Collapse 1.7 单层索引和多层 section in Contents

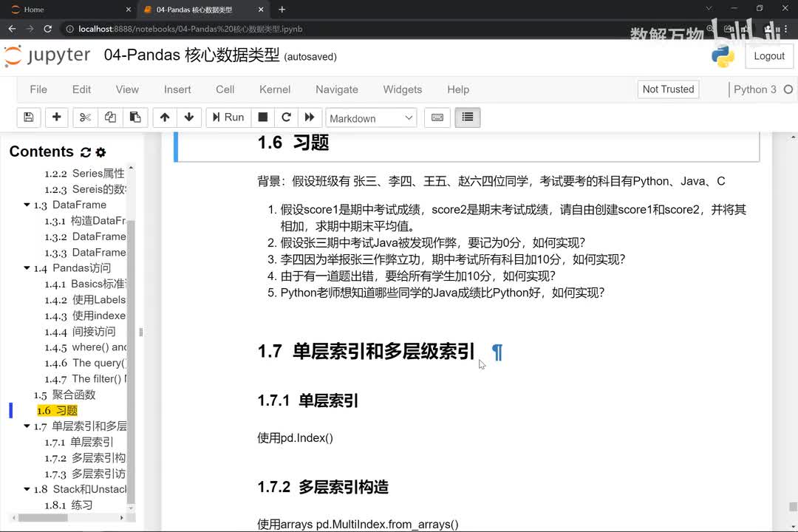(27, 426)
